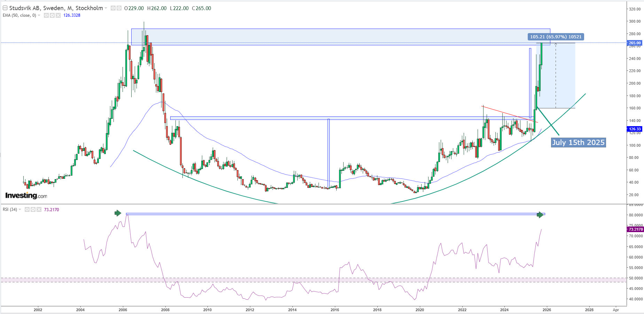Screen dimensions: 644x314
Task: Click the left green arrow on RSI pane
Action: coord(118,213)
